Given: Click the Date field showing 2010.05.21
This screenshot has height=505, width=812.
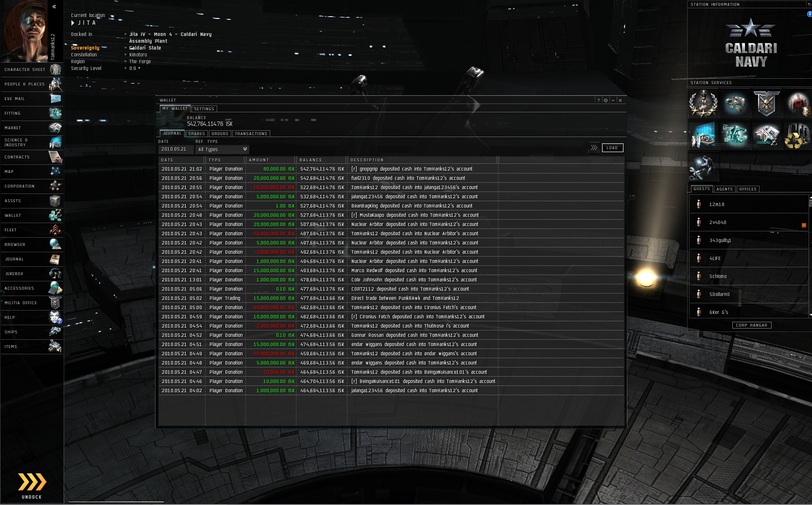Looking at the screenshot, I should pos(176,149).
